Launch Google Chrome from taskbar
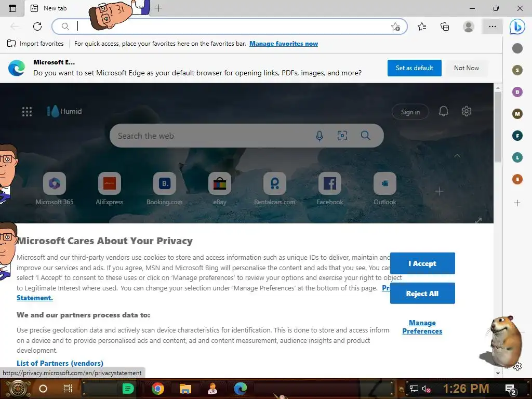Image resolution: width=532 pixels, height=399 pixels. point(158,389)
